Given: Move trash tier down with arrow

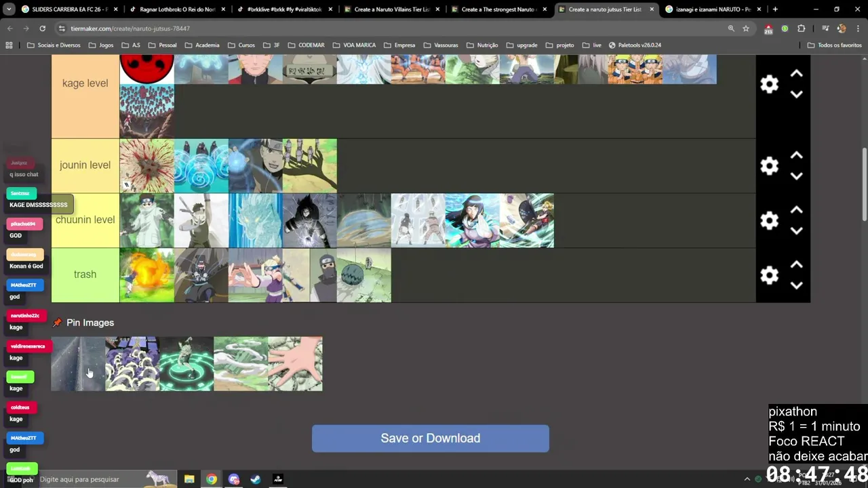Looking at the screenshot, I should click(x=797, y=285).
